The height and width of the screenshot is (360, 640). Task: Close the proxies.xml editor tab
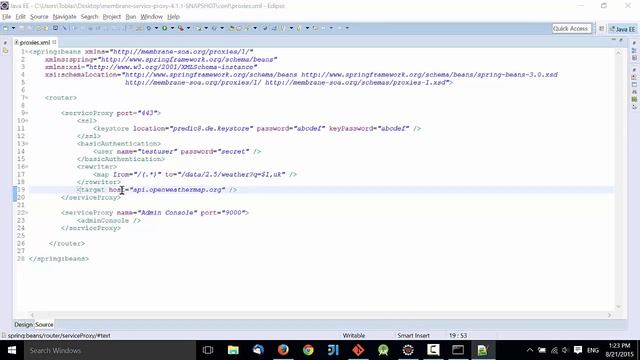(54, 42)
